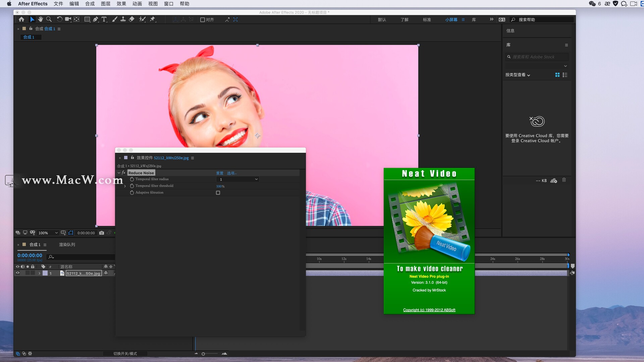644x362 pixels.
Task: Open the 效果 menu
Action: 121,4
